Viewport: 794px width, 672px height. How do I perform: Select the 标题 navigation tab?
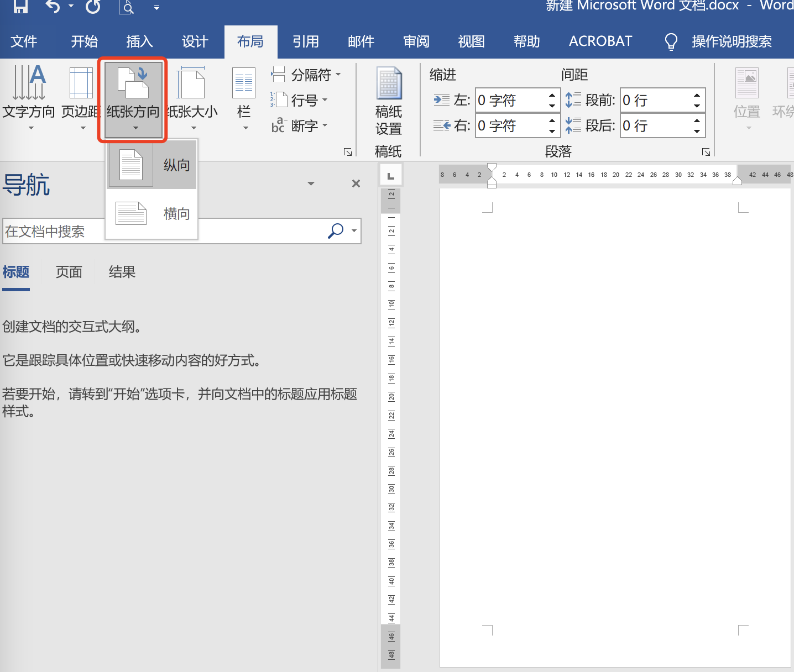coord(16,272)
